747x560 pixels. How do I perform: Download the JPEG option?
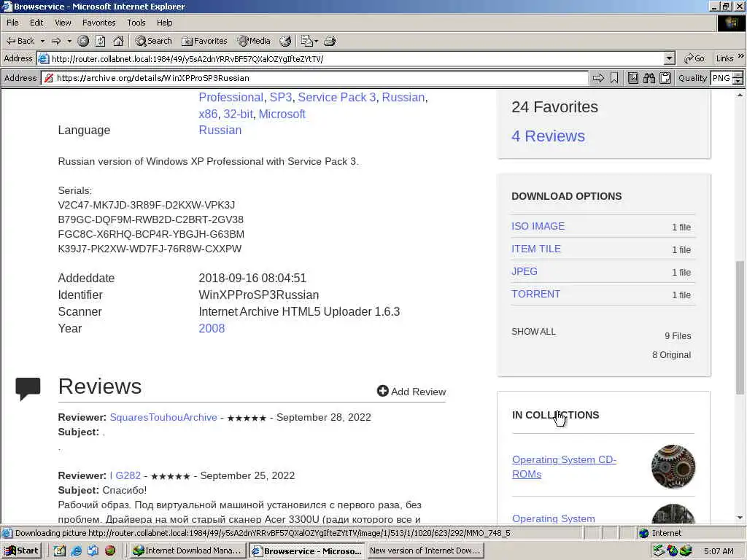pyautogui.click(x=524, y=271)
